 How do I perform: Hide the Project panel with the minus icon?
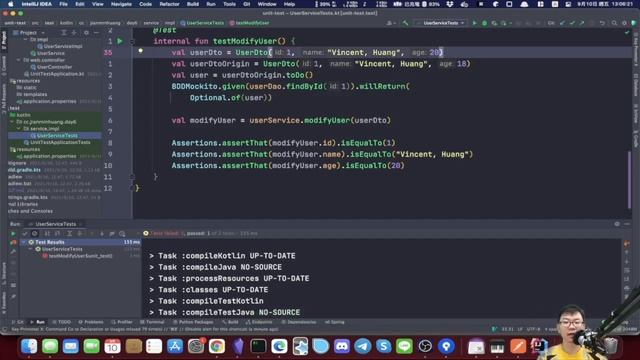[x=96, y=33]
